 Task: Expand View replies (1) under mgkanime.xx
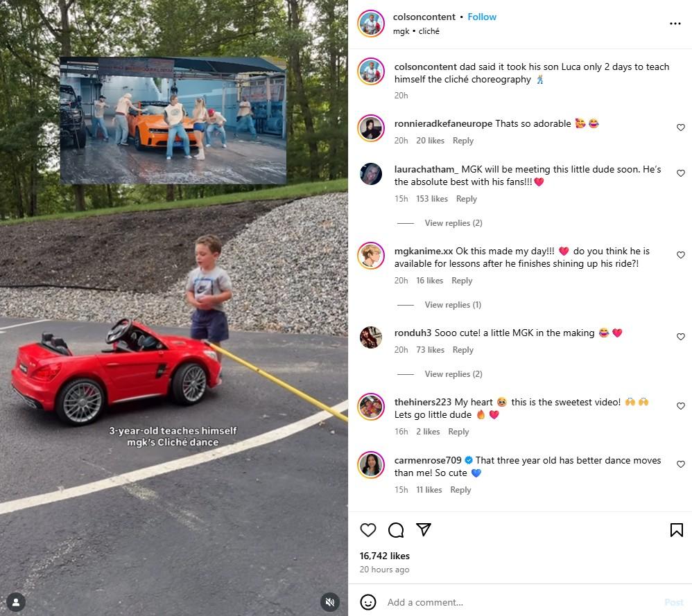tap(453, 305)
